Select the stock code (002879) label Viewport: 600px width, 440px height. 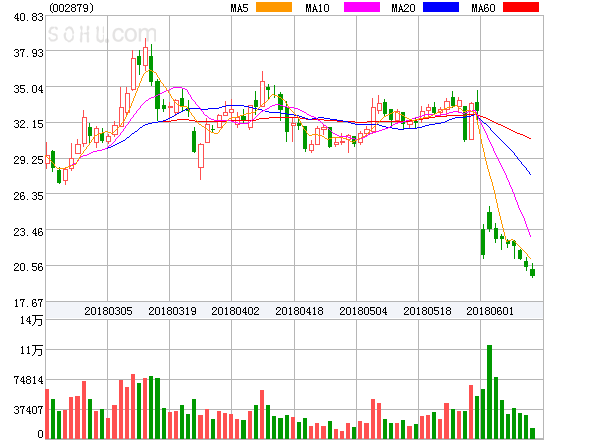coord(72,8)
